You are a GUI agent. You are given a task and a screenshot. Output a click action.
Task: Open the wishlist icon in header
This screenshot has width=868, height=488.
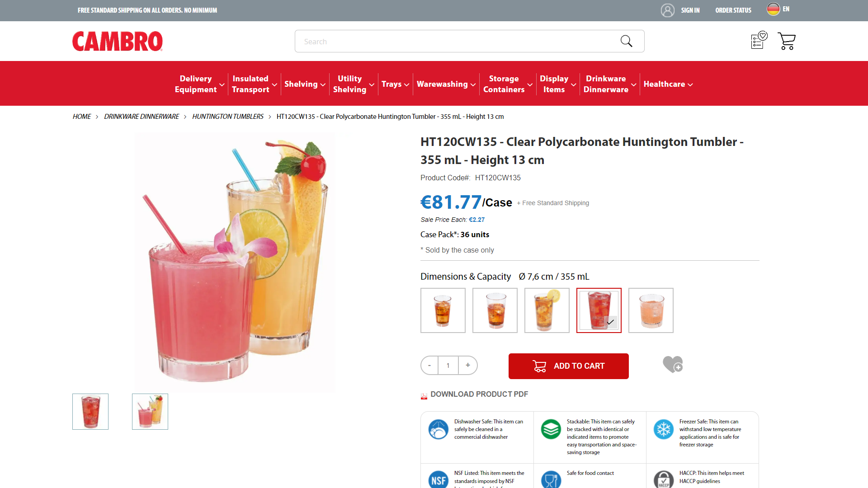[759, 41]
